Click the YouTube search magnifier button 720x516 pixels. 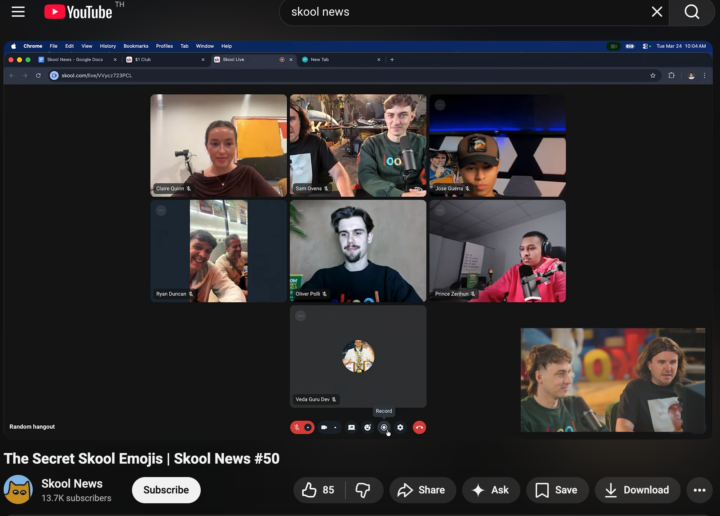coord(692,12)
